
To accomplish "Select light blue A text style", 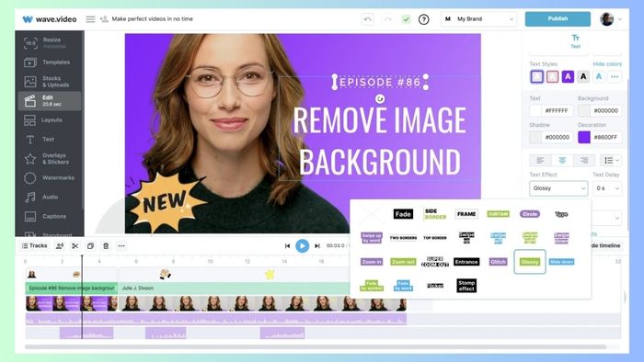I will click(x=599, y=76).
